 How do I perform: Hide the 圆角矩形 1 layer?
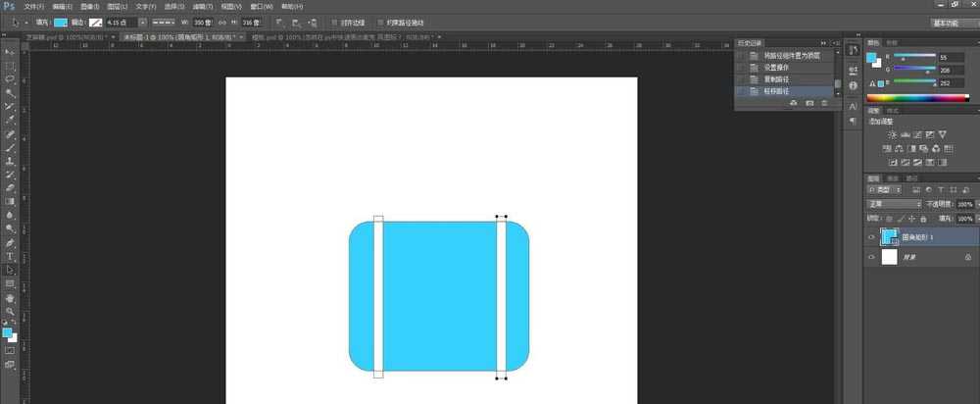(x=871, y=236)
